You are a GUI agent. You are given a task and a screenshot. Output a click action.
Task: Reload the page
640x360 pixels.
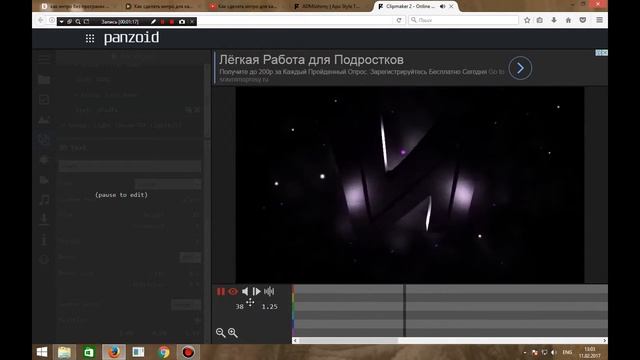(399, 20)
